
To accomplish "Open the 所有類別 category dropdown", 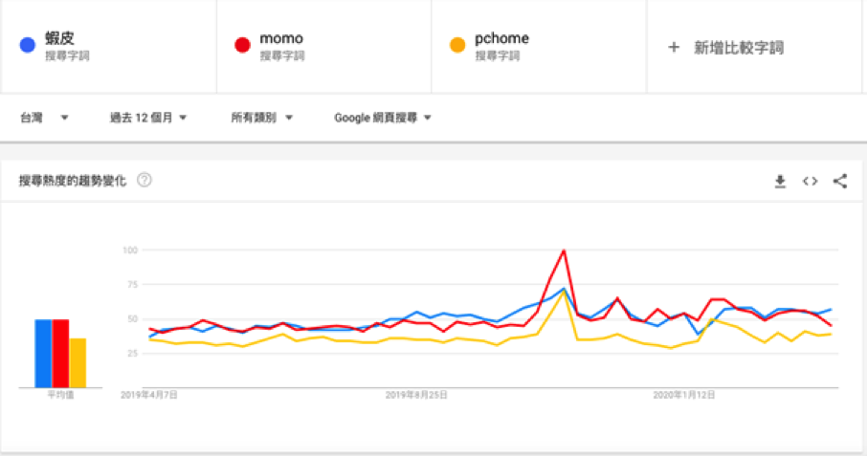I will pyautogui.click(x=262, y=118).
